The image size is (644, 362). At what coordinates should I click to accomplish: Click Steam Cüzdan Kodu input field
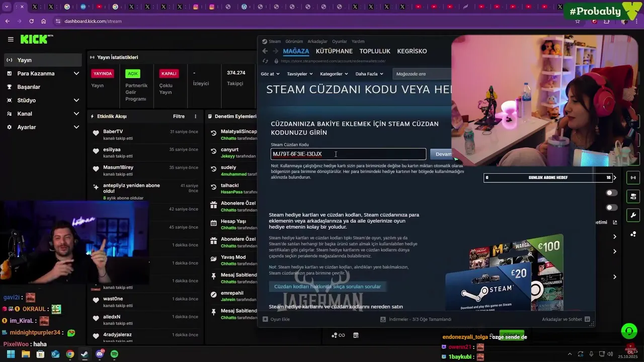(348, 154)
